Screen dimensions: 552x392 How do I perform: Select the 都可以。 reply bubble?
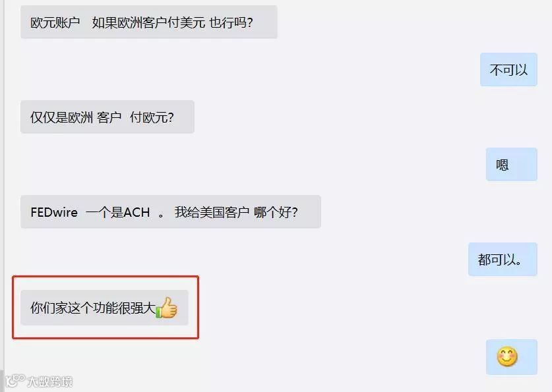(503, 260)
